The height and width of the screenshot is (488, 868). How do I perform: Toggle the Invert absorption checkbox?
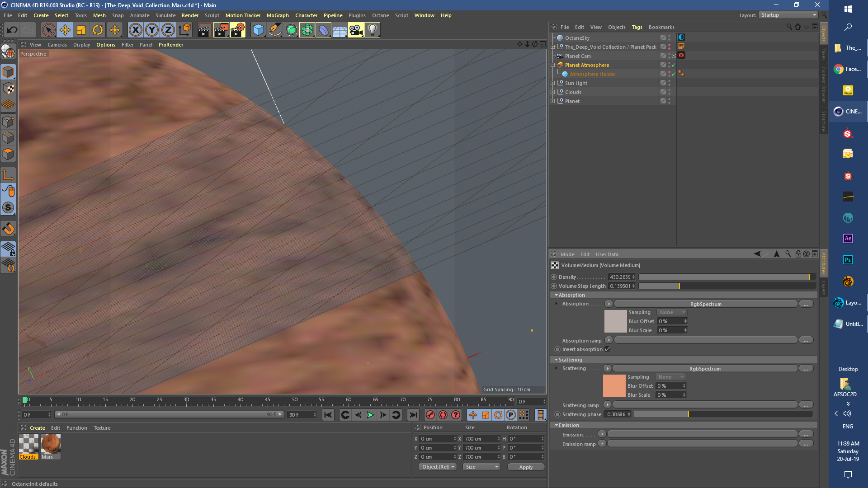pyautogui.click(x=608, y=349)
